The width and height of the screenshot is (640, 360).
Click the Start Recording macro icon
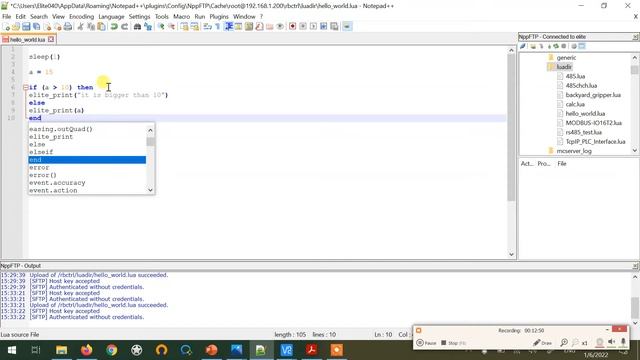click(292, 27)
